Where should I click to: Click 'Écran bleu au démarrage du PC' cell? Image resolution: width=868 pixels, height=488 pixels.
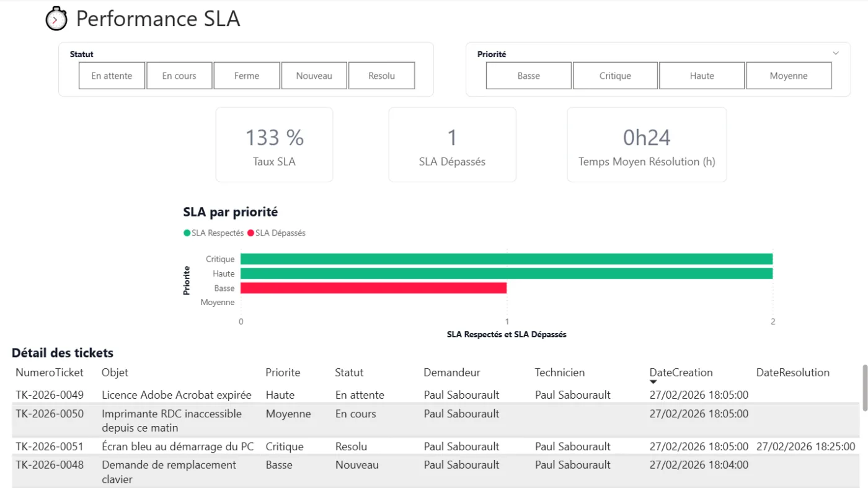(178, 446)
